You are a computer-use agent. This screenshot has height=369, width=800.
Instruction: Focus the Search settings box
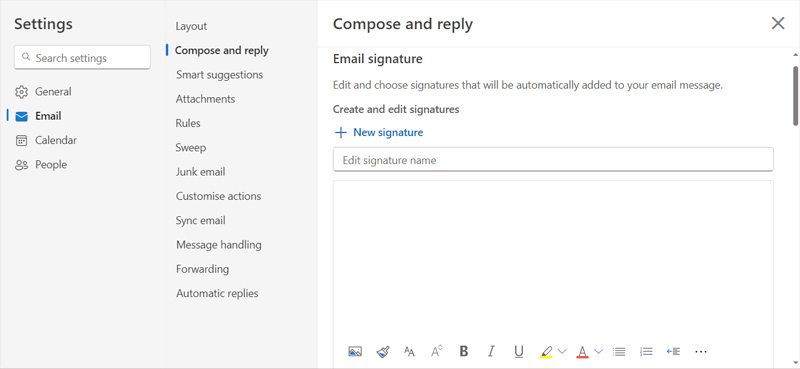(82, 58)
